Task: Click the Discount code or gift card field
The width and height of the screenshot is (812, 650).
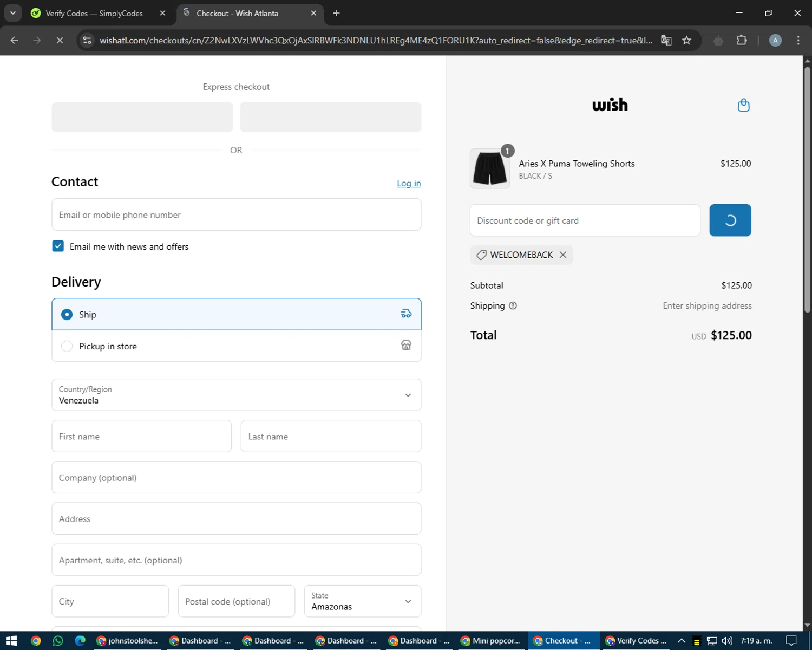Action: tap(585, 220)
